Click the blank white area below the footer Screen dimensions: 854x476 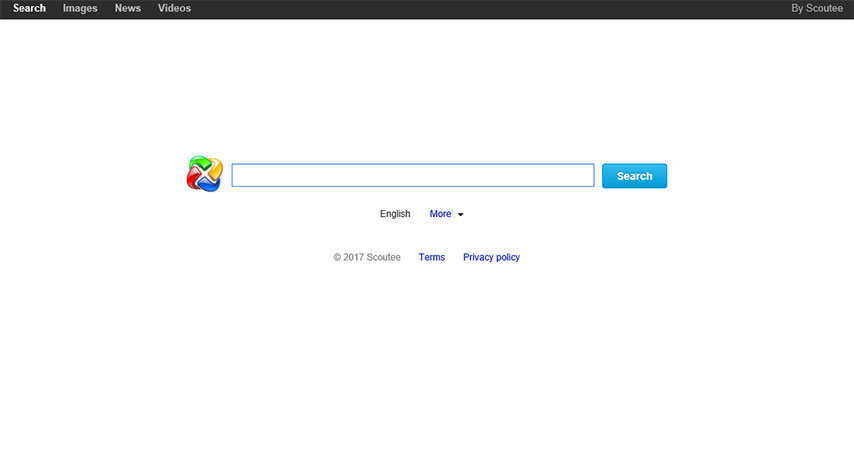click(427, 380)
